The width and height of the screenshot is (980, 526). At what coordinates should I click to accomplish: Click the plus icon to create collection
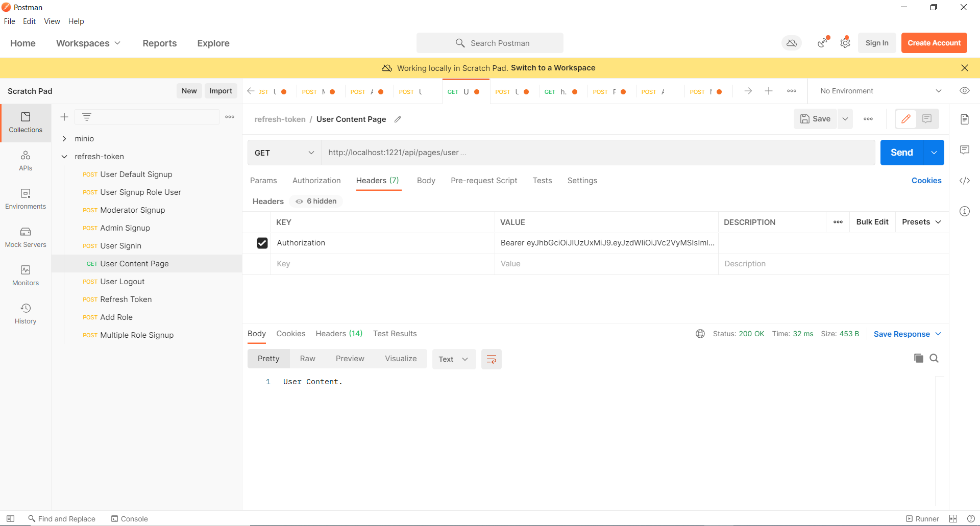[x=64, y=117]
